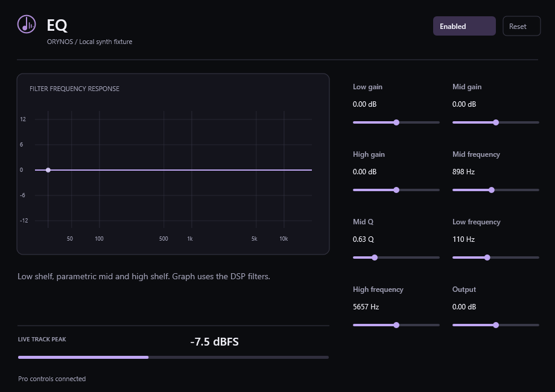
Task: Click the 0.63 Q value
Action: 363,239
